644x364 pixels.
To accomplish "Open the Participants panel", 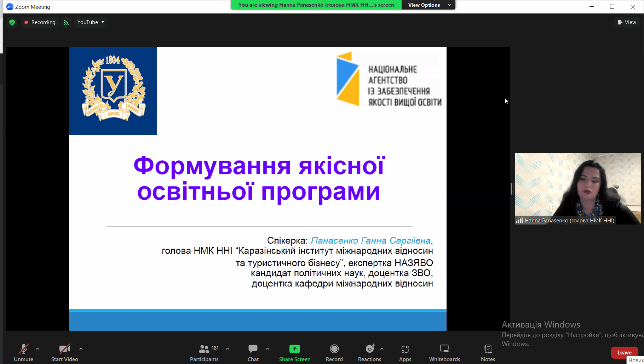I will tap(204, 353).
